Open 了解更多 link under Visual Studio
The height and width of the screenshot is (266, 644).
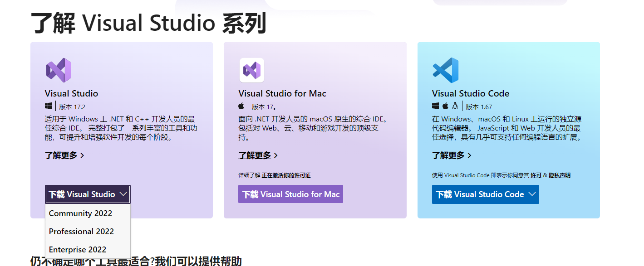[64, 155]
